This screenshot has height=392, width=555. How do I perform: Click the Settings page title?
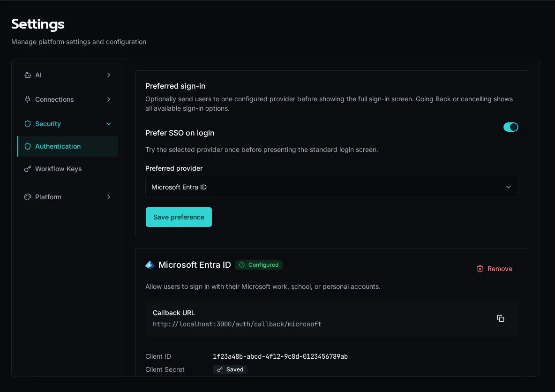click(x=38, y=24)
